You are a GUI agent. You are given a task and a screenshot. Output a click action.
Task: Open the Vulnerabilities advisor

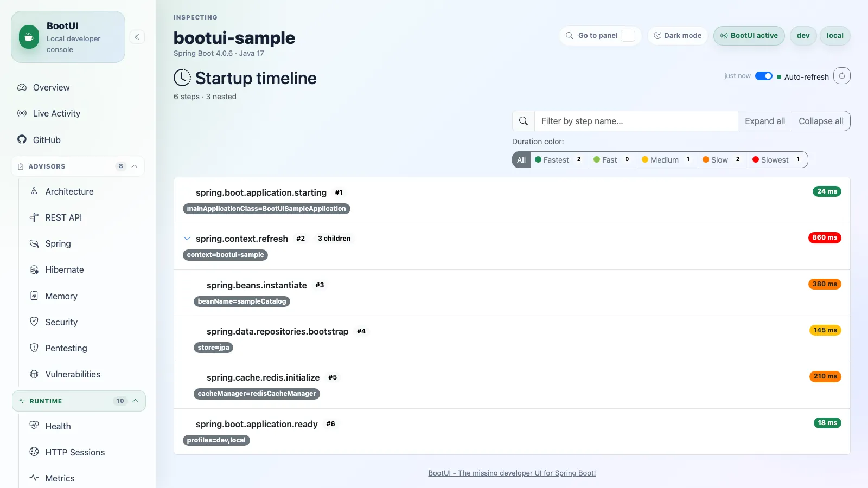[73, 374]
